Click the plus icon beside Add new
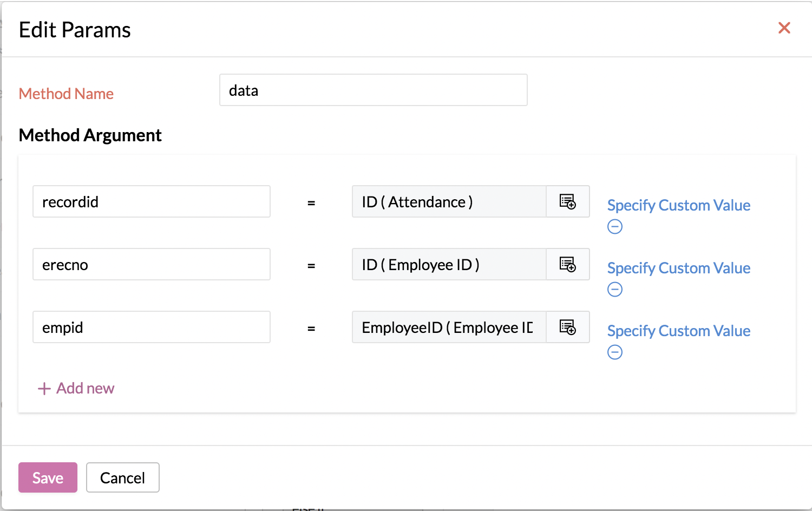 [44, 389]
